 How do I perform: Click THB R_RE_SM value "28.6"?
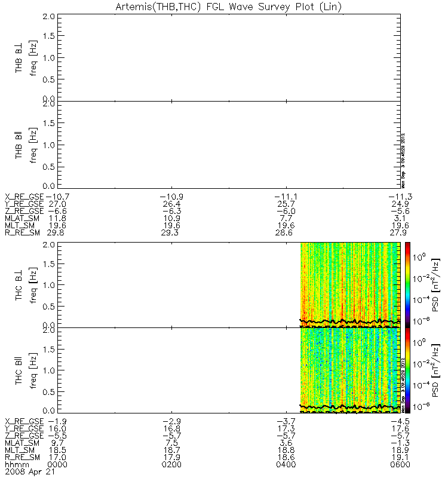284,233
